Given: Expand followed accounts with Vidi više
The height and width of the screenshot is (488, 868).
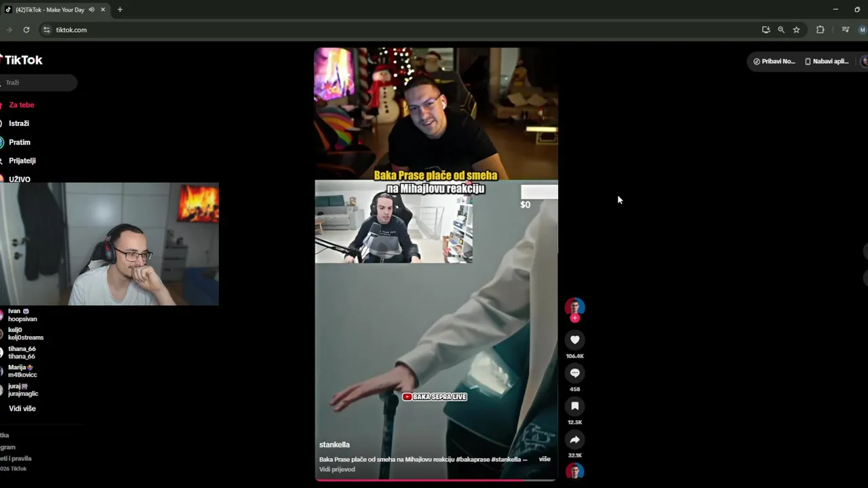Looking at the screenshot, I should 22,409.
